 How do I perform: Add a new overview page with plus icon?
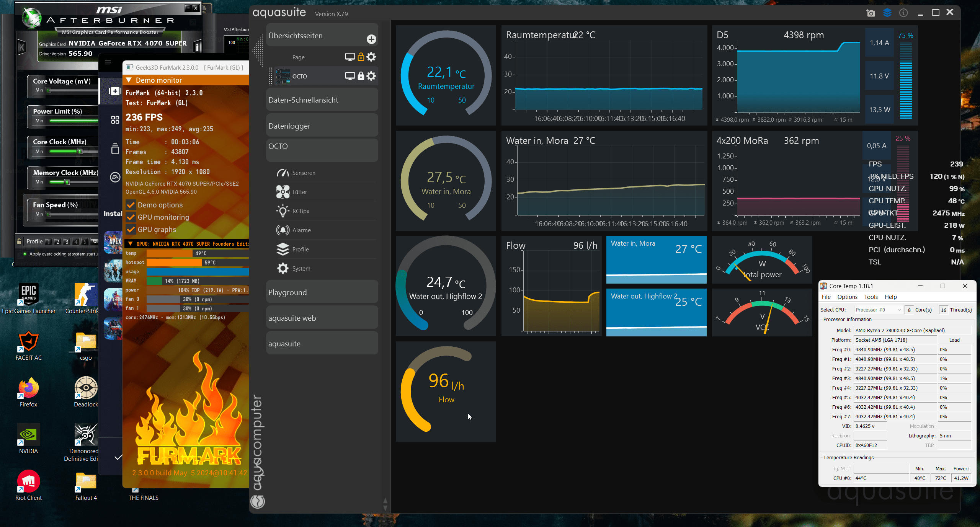point(371,39)
